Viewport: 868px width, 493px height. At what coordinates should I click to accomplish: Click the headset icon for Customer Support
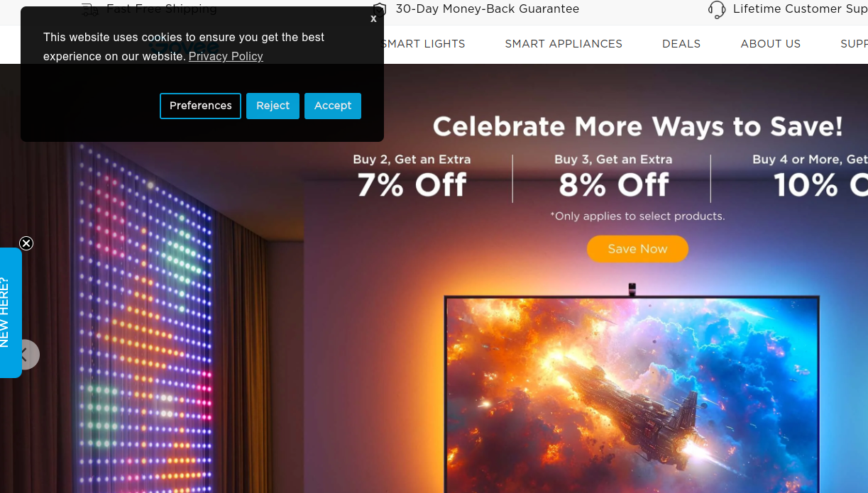pyautogui.click(x=717, y=9)
